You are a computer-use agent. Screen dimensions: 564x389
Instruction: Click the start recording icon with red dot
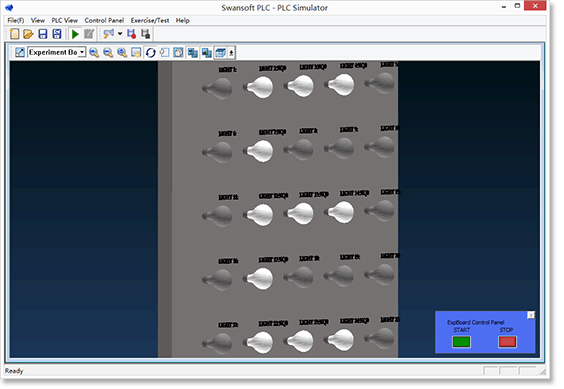point(132,34)
